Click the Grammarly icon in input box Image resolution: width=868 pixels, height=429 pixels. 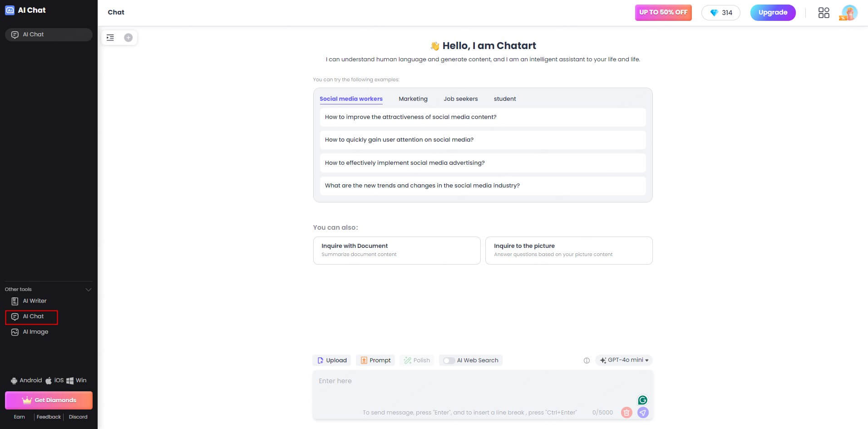(642, 400)
